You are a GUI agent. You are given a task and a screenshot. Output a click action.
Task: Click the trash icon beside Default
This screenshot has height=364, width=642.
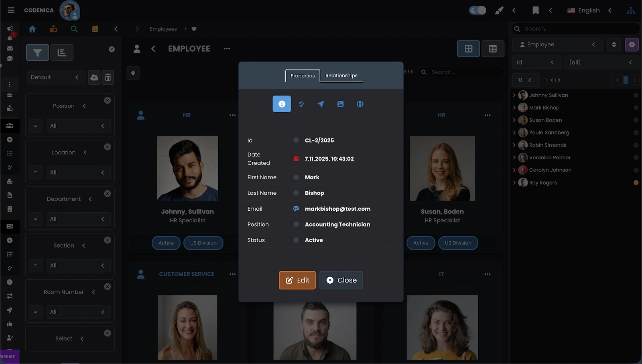click(x=108, y=77)
